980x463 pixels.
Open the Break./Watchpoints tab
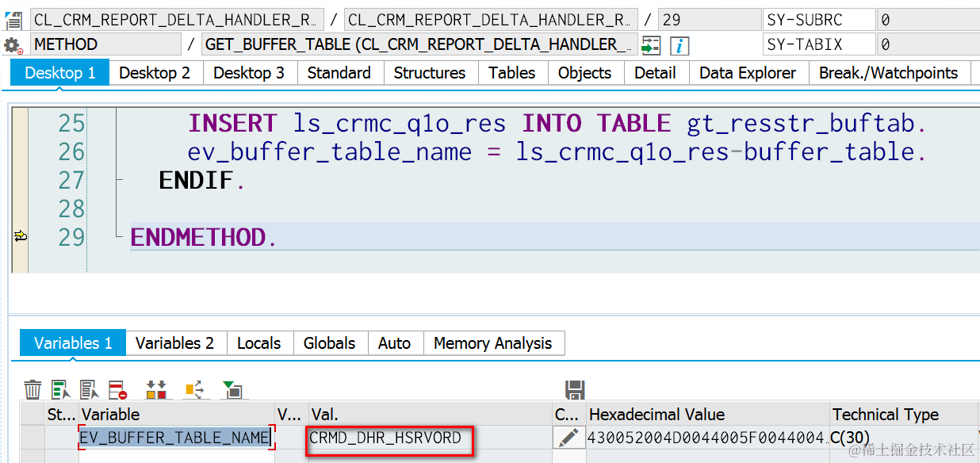889,73
